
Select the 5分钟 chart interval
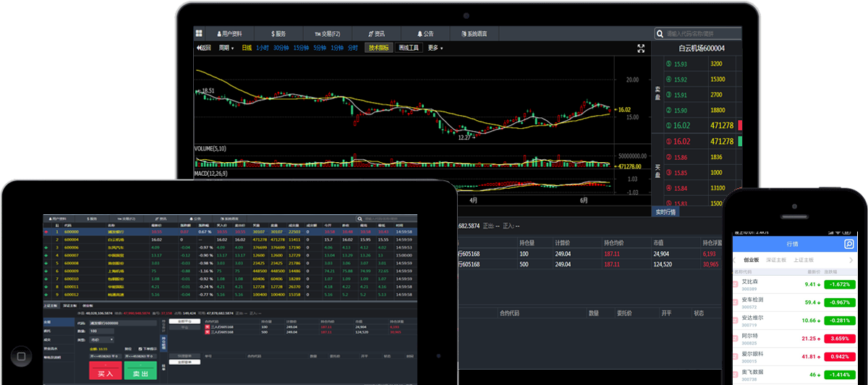tap(319, 48)
